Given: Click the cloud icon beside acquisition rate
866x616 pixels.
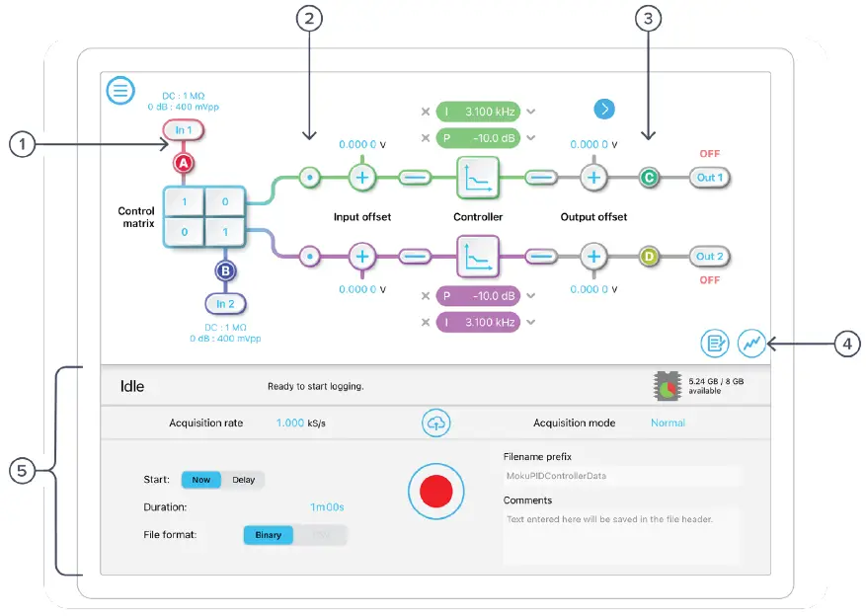Looking at the screenshot, I should pos(435,423).
